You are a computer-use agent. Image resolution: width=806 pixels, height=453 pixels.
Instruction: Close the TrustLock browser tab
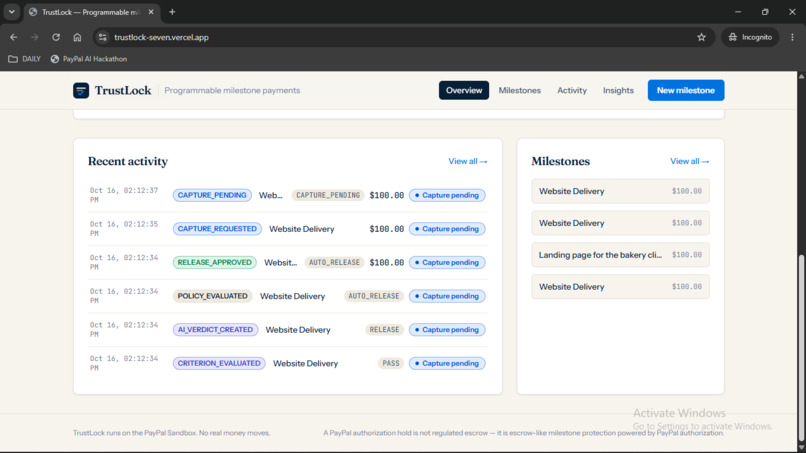(151, 12)
